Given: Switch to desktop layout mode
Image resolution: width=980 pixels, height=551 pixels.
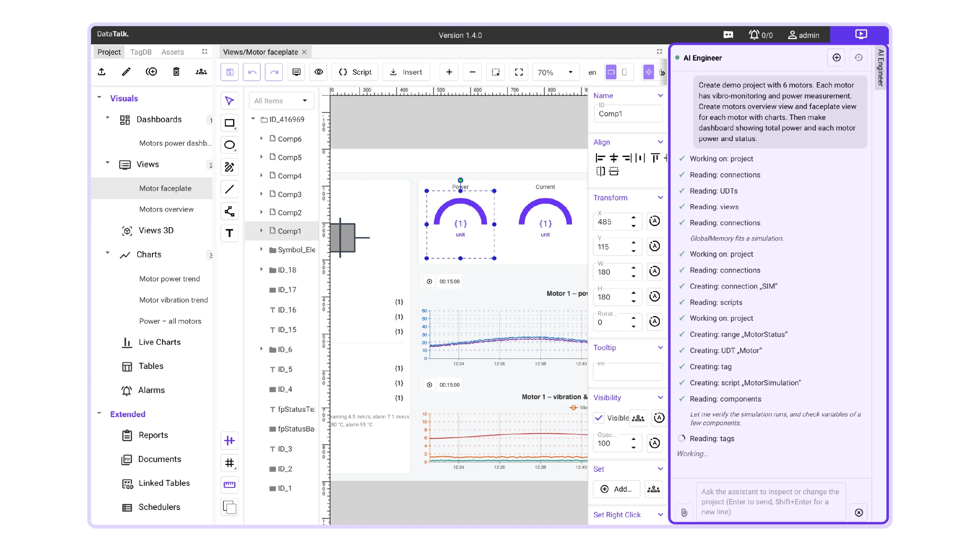Looking at the screenshot, I should point(611,72).
